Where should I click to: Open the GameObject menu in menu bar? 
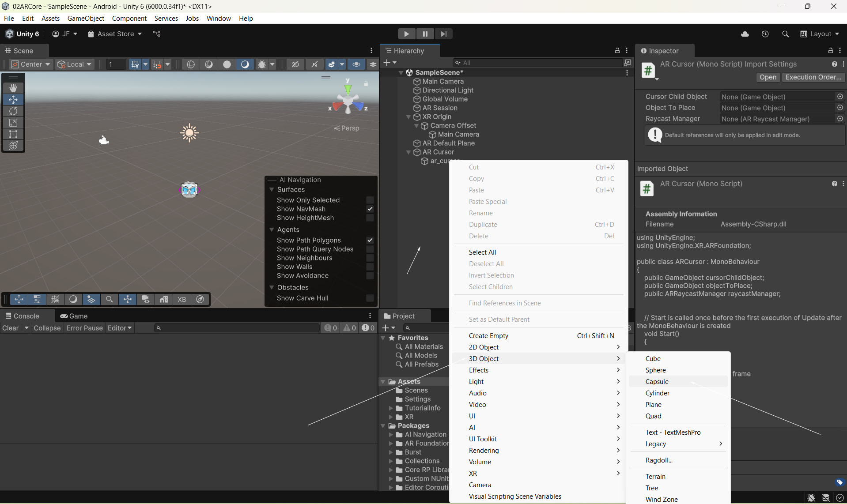click(x=86, y=18)
